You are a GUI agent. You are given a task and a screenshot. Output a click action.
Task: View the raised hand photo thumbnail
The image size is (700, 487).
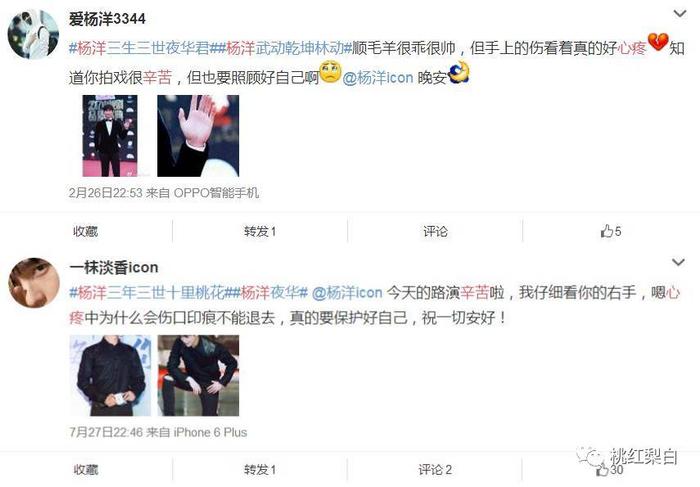[x=198, y=136]
